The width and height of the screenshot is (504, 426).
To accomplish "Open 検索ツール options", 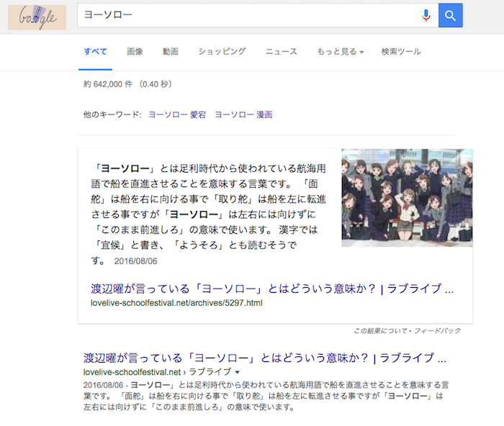I will (401, 51).
